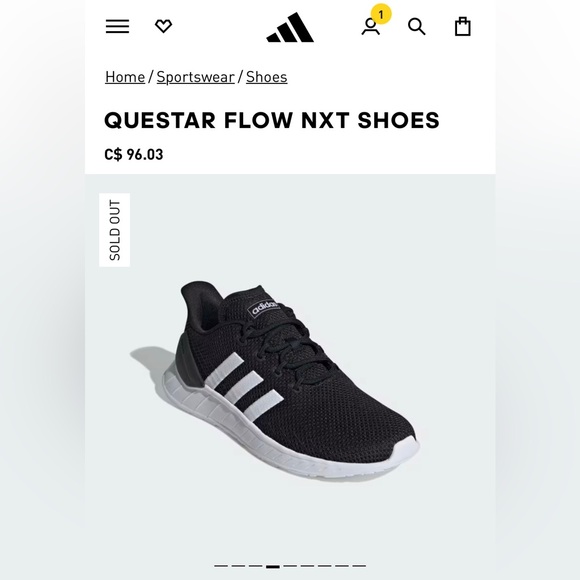Click the Questar Flow NXT shoe image
Viewport: 580px width, 580px height.
[x=274, y=379]
